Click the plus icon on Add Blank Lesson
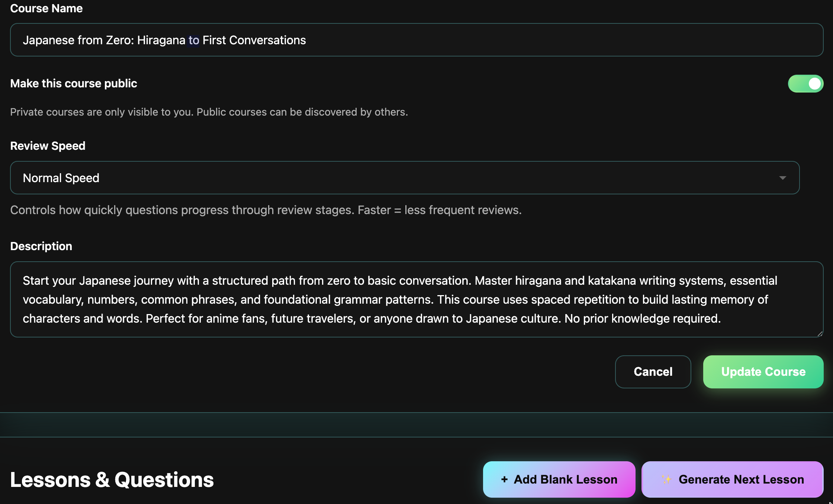 (505, 479)
